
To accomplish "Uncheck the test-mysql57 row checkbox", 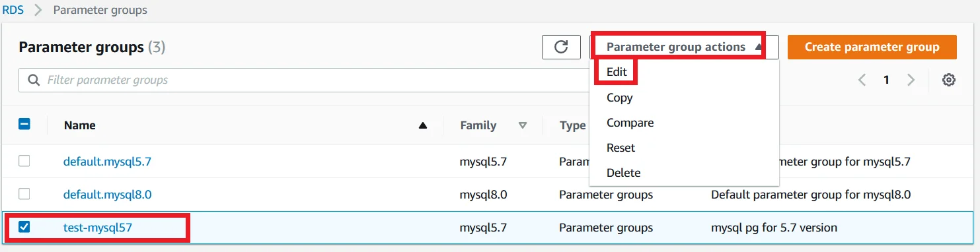I will click(x=24, y=227).
